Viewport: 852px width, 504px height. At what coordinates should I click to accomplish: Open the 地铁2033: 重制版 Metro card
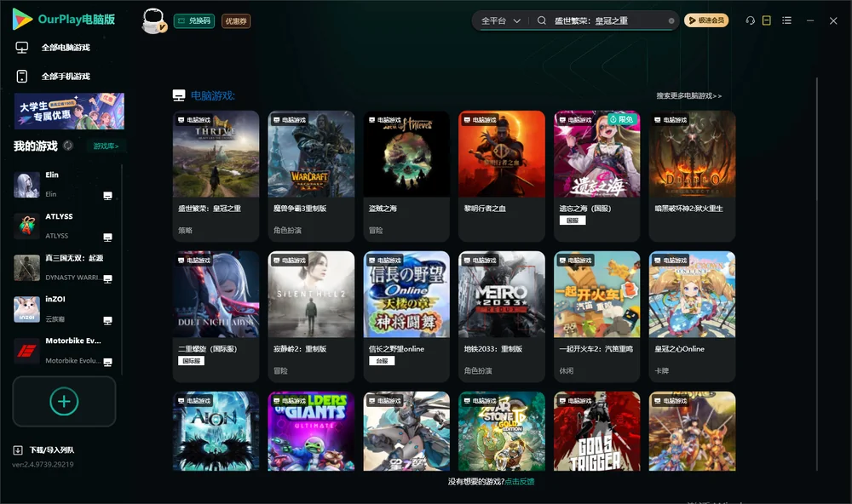tap(502, 317)
